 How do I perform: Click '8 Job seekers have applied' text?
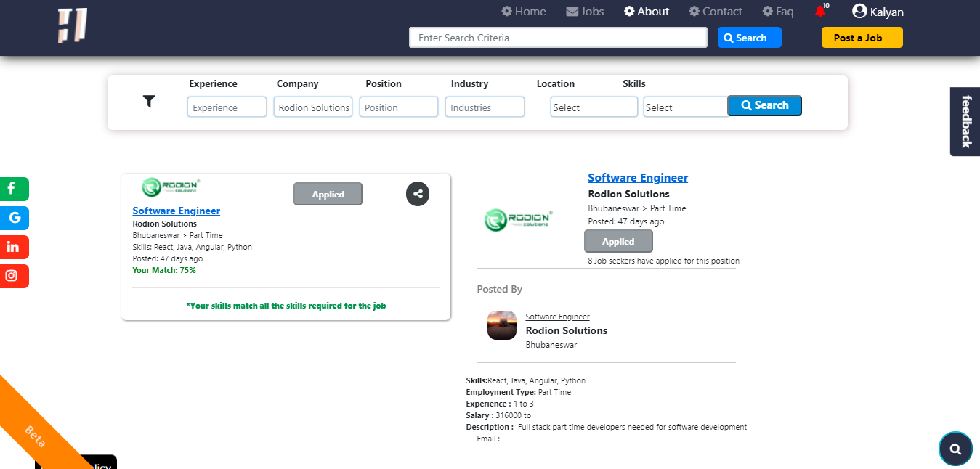[663, 261]
